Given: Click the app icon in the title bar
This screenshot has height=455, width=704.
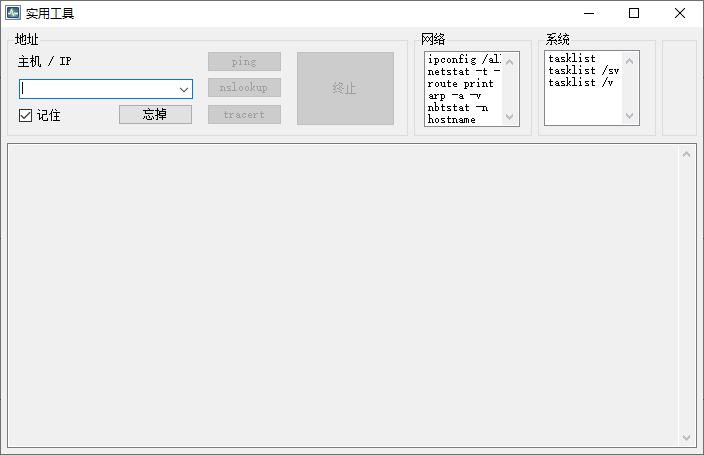Looking at the screenshot, I should click(x=13, y=13).
